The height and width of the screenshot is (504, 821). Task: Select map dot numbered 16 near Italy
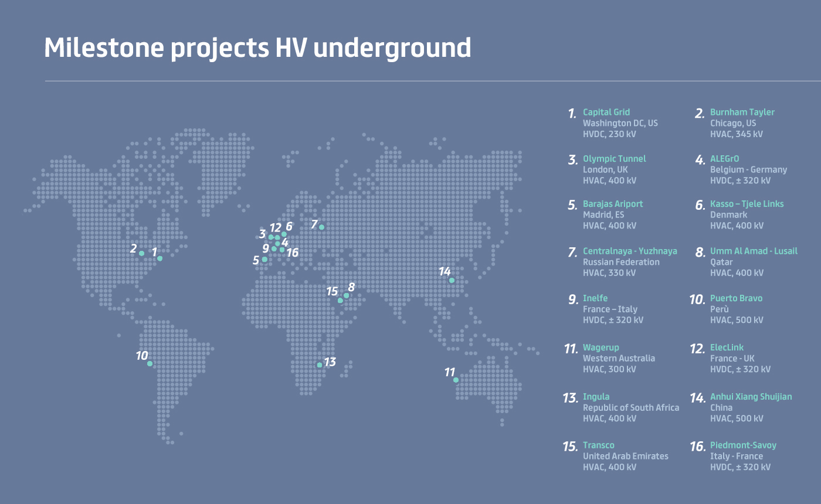pyautogui.click(x=282, y=250)
